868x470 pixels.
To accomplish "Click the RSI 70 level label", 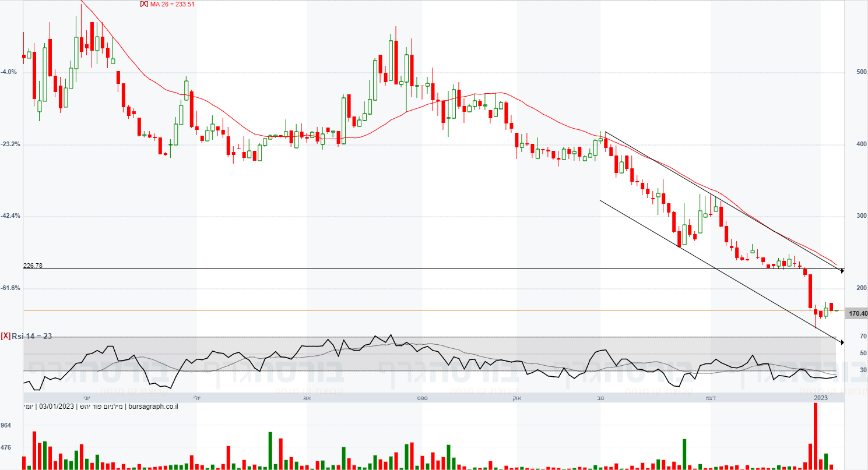I will 863,337.
